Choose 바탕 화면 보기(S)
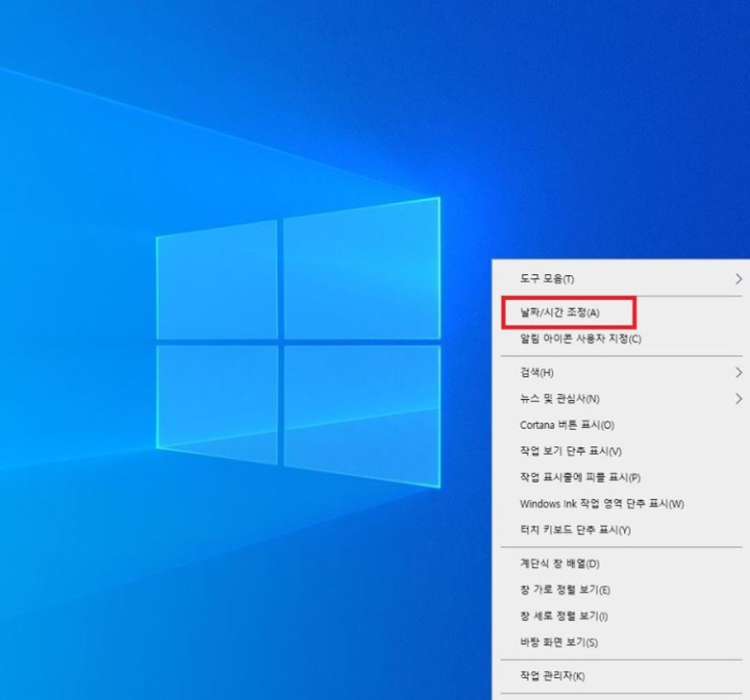The width and height of the screenshot is (750, 700). (621, 642)
